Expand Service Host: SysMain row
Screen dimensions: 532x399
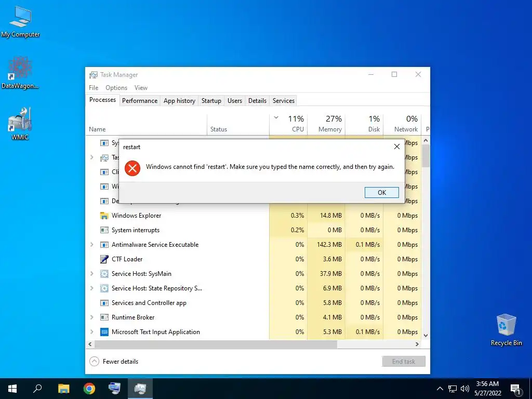(x=91, y=274)
